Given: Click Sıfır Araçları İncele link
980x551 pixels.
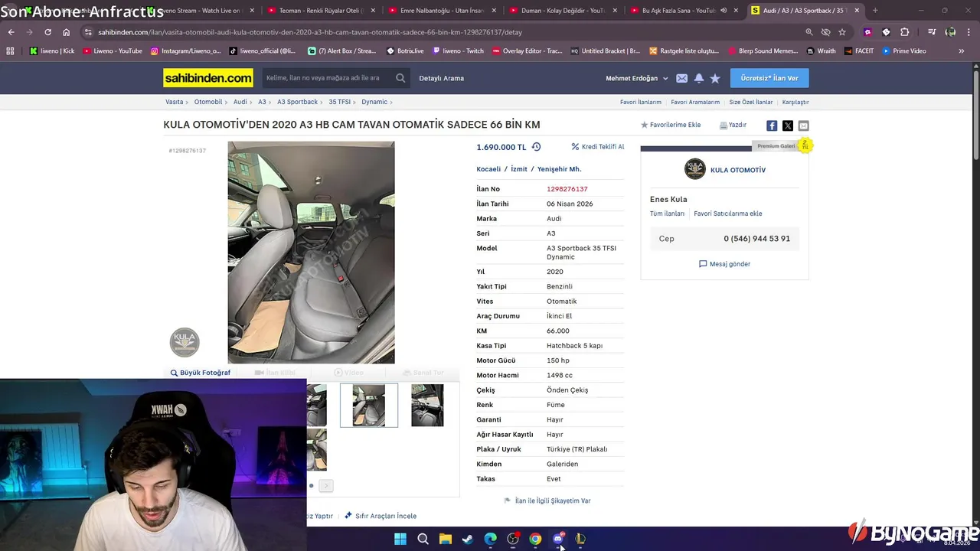Looking at the screenshot, I should coord(381,516).
